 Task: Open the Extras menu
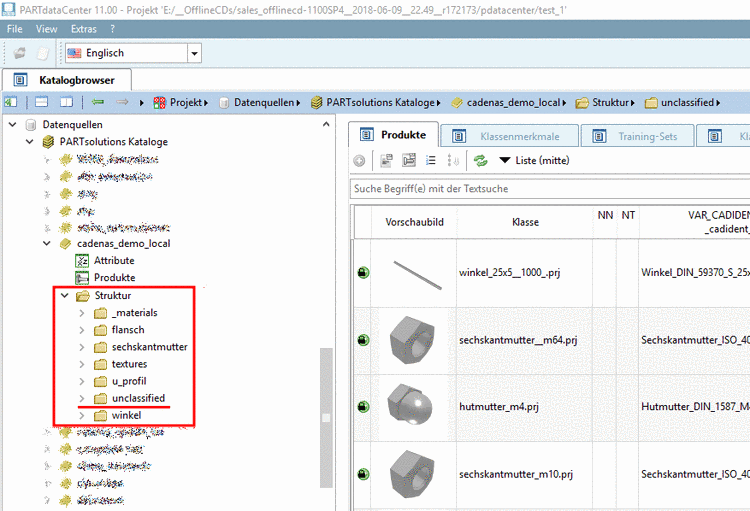pyautogui.click(x=84, y=29)
